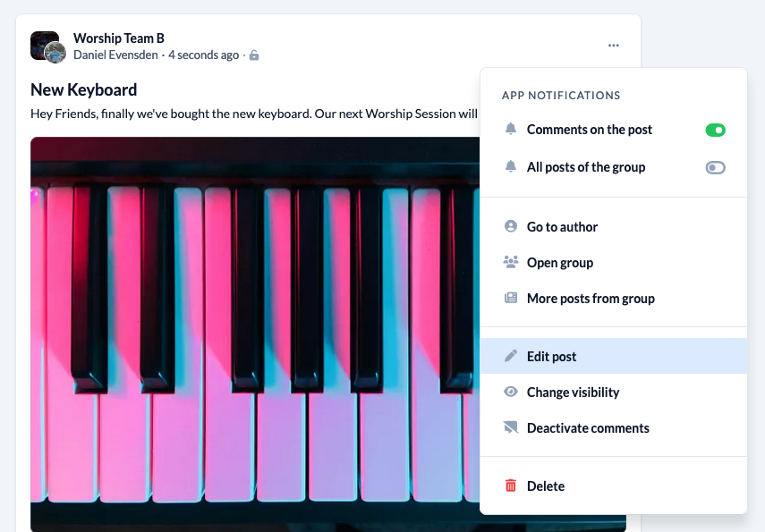Click the crossed-out comment icon for Deactivate comments

tap(510, 427)
